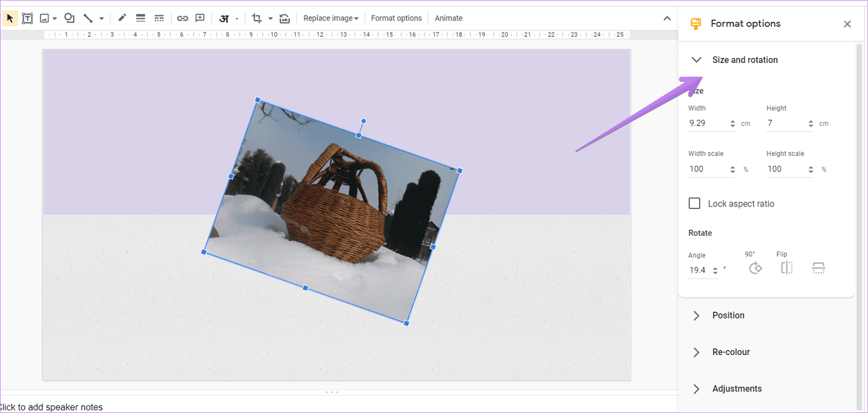Close the Format options panel
This screenshot has height=413, width=868.
(x=847, y=24)
